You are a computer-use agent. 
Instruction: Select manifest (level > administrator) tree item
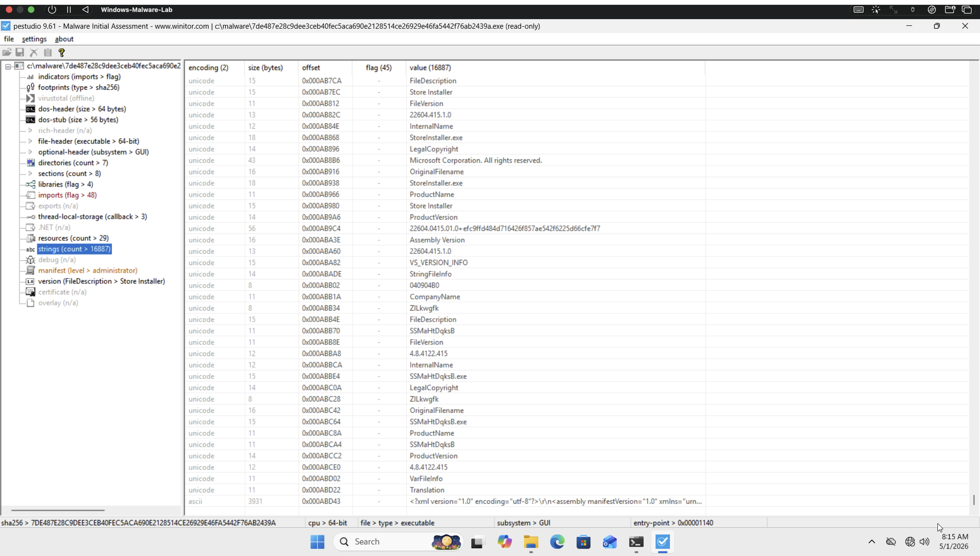[x=88, y=270]
